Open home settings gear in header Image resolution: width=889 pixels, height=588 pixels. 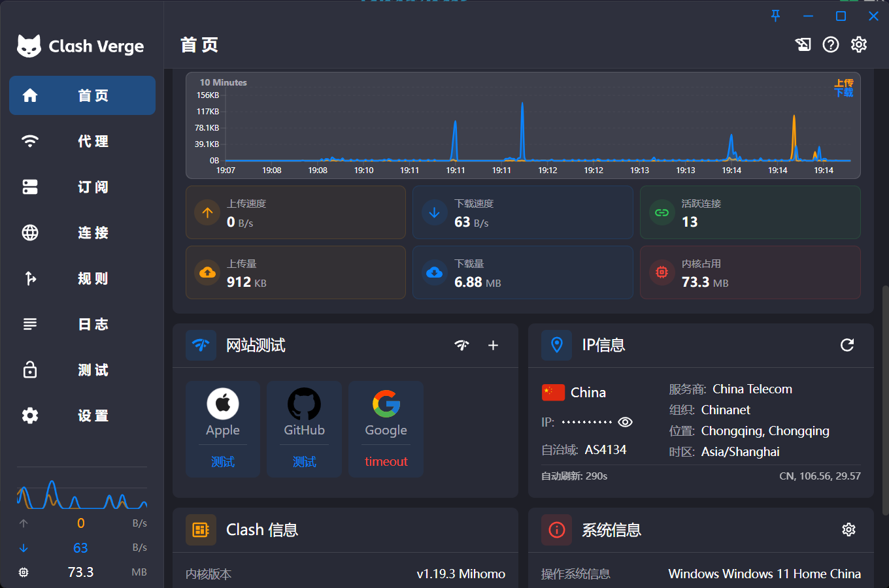point(859,44)
